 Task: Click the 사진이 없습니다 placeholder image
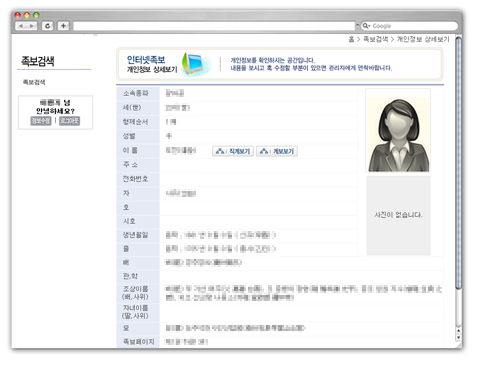pyautogui.click(x=398, y=215)
